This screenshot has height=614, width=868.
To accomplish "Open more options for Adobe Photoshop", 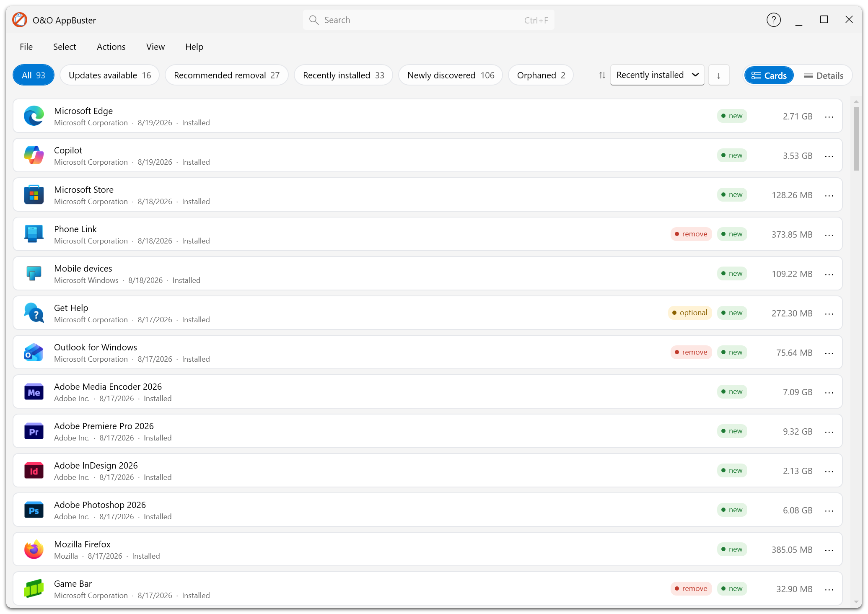I will point(829,510).
